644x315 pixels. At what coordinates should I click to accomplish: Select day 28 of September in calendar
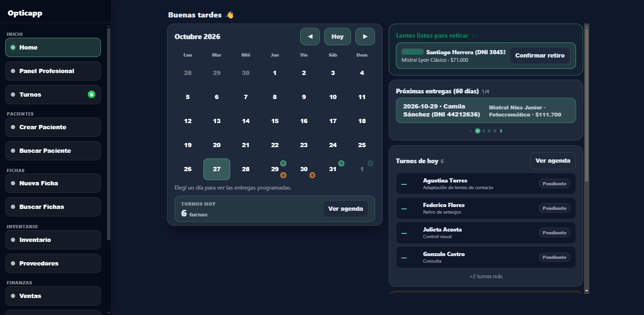pos(188,73)
